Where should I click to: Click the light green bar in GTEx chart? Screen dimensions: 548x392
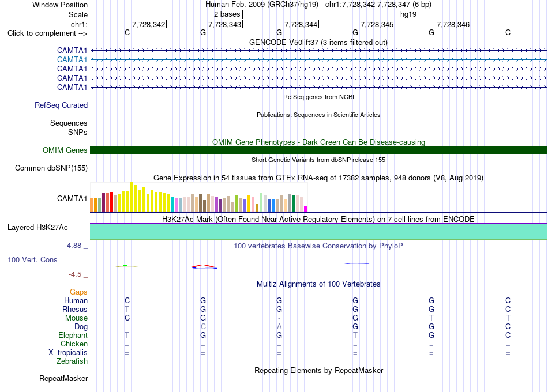[261, 202]
